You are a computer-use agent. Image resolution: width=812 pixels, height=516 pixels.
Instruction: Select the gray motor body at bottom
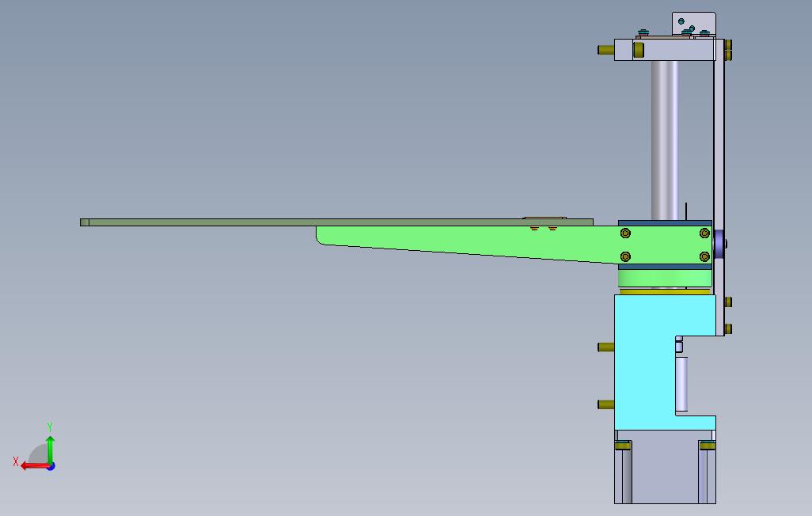pos(665,466)
